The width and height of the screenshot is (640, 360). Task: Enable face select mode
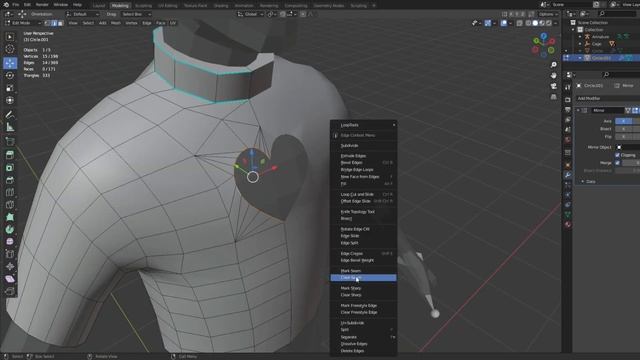(60, 23)
